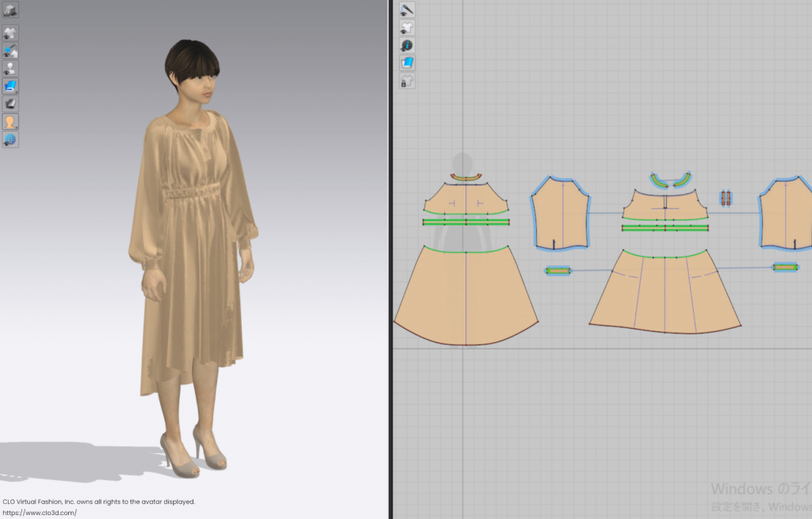The width and height of the screenshot is (812, 519).
Task: Click the CLO Virtual Fashion copyright notice
Action: click(x=97, y=502)
